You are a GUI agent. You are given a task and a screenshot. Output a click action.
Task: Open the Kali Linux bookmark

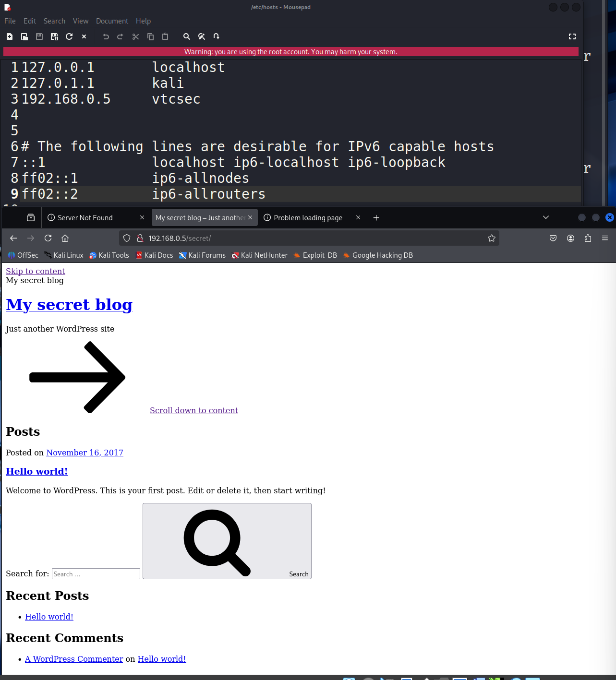click(64, 255)
